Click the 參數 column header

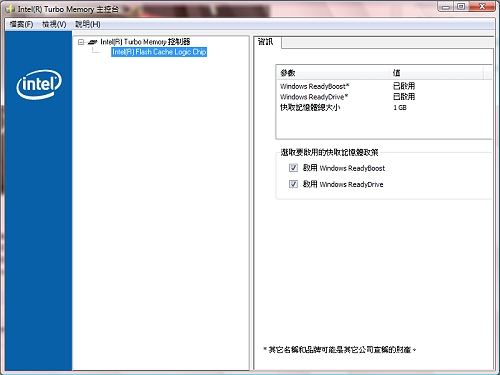[x=333, y=73]
